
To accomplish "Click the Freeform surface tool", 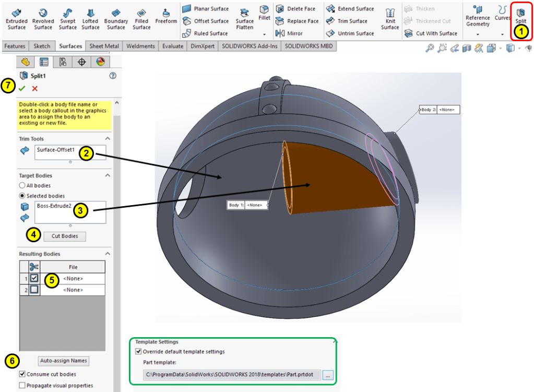I will (166, 13).
